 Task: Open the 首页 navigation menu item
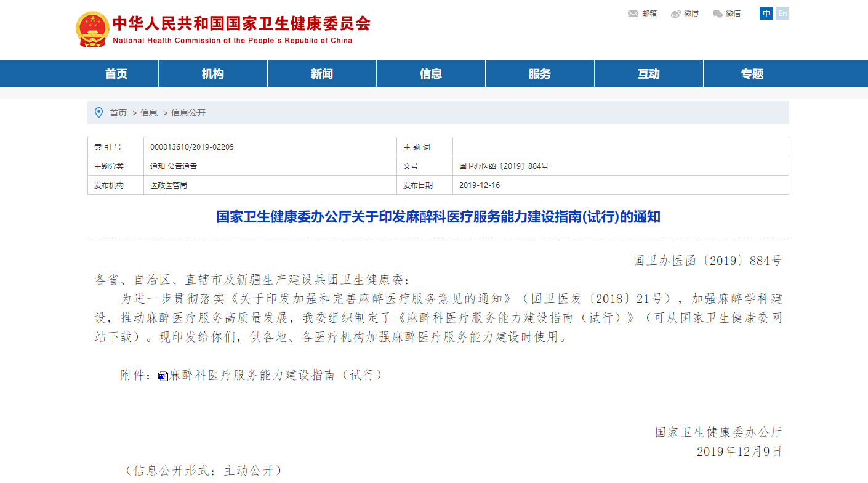(116, 74)
